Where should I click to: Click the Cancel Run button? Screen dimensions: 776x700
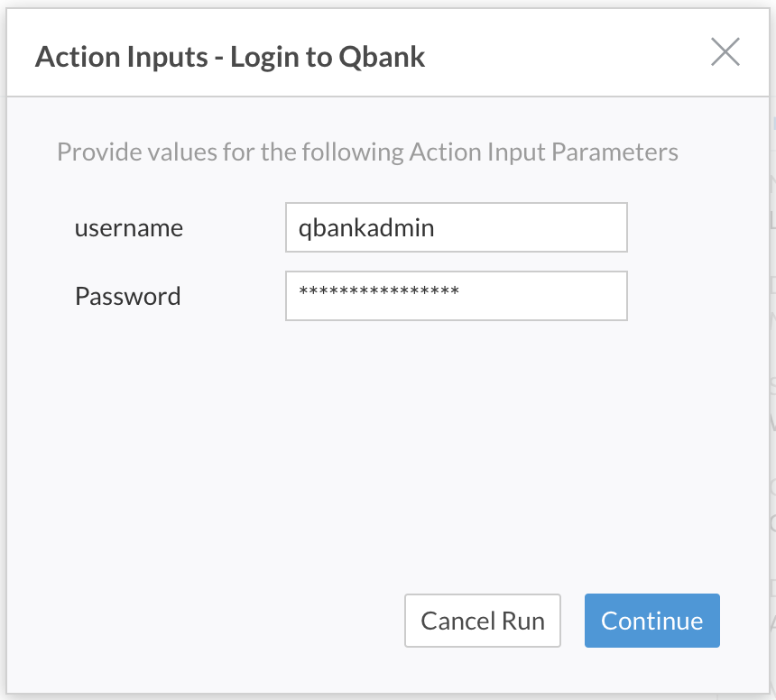click(x=483, y=621)
